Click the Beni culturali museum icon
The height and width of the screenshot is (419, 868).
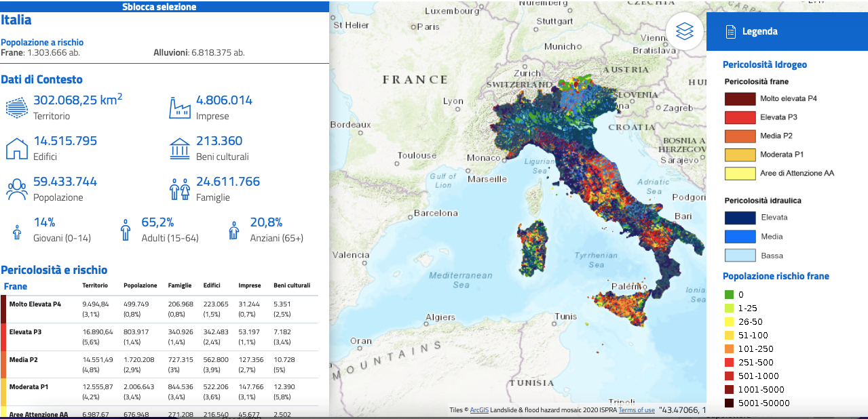pos(179,148)
